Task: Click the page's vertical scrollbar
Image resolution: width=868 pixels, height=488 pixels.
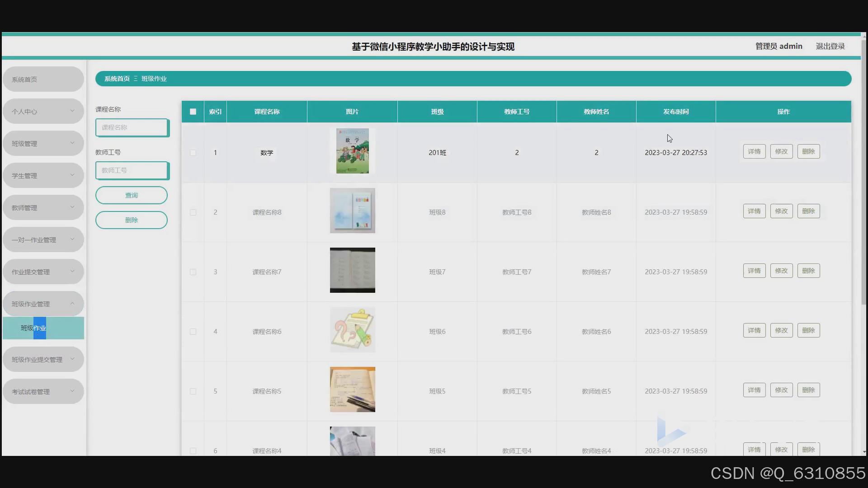Action: point(864,172)
